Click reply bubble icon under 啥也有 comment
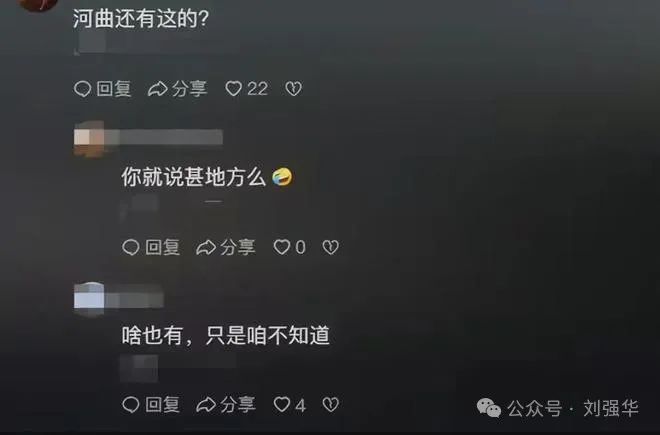This screenshot has width=660, height=435. tap(130, 405)
